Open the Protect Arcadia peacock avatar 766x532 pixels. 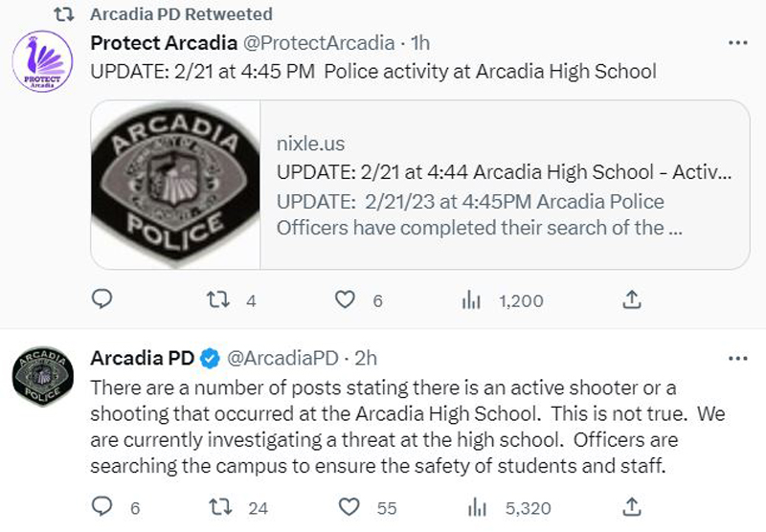point(42,61)
